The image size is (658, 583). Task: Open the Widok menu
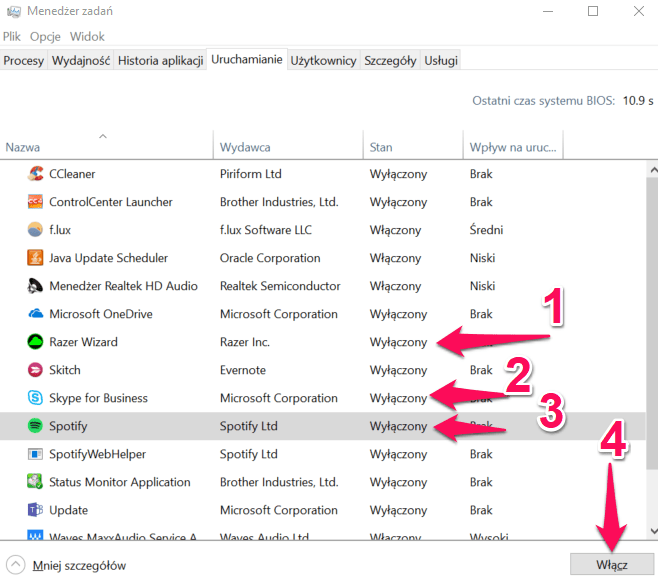(87, 36)
